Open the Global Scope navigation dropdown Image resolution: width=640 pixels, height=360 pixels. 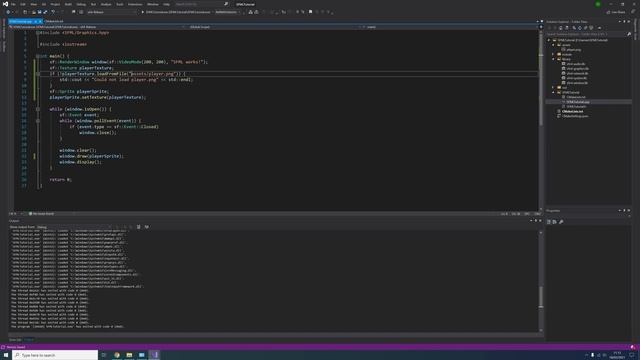tap(273, 27)
